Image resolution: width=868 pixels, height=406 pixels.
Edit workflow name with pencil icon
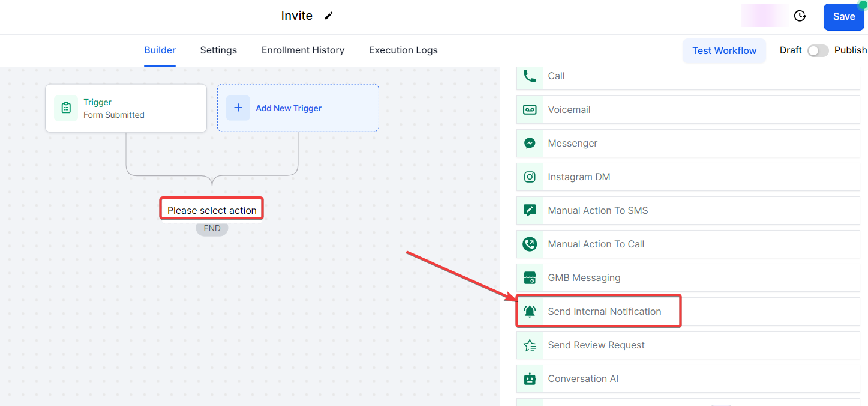point(328,16)
